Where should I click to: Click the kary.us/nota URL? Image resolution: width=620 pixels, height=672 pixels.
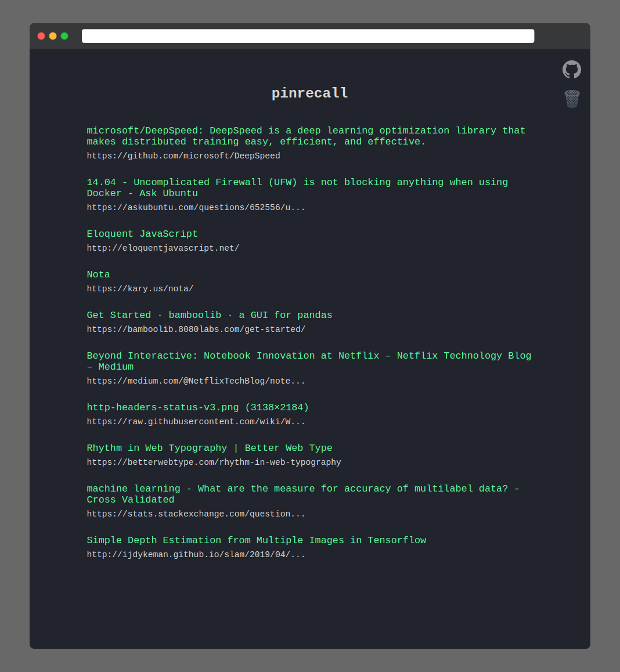click(140, 289)
